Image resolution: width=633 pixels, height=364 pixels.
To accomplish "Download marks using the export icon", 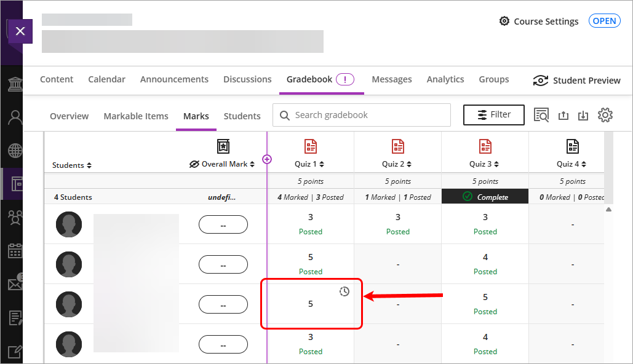I will click(x=583, y=114).
